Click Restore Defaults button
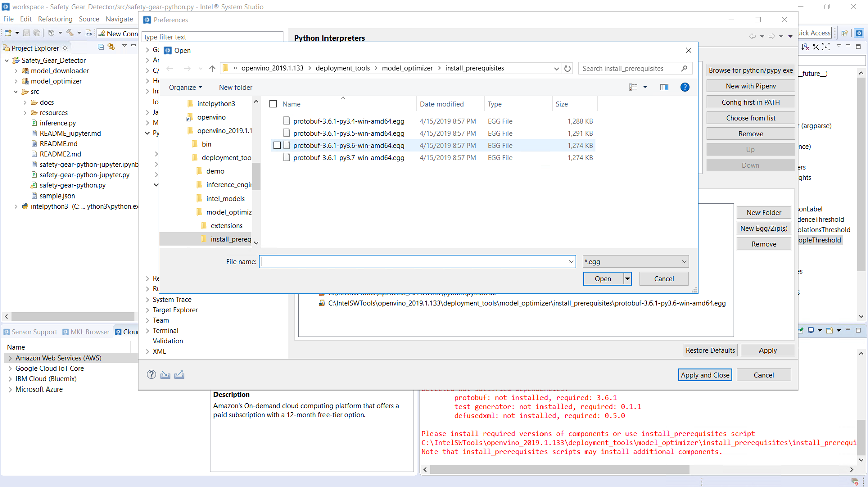This screenshot has width=868, height=487. pyautogui.click(x=710, y=350)
